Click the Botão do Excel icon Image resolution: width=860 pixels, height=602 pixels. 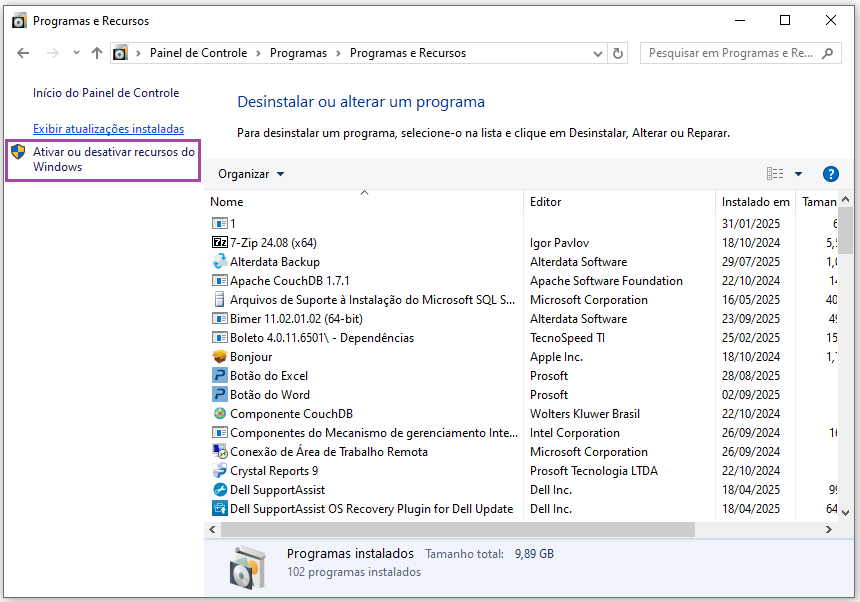[x=219, y=376]
